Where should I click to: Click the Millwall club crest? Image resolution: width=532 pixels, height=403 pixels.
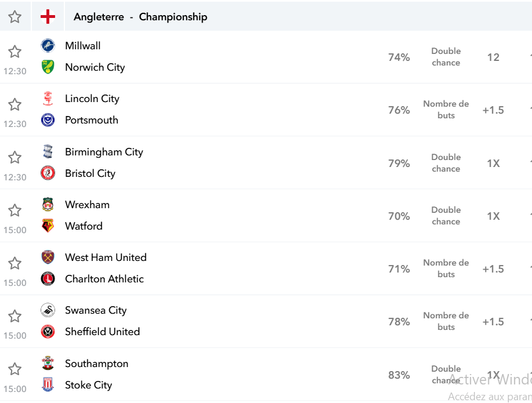pyautogui.click(x=48, y=45)
